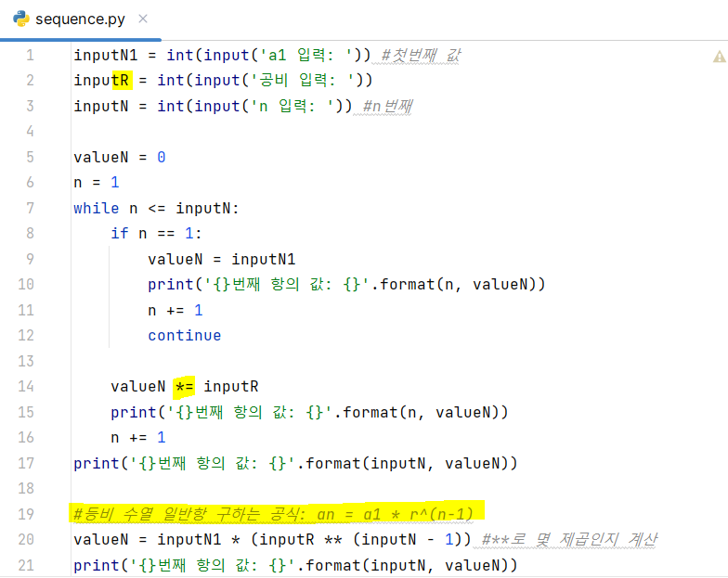Screen dimensions: 728x578
Task: Click the 'while' keyword
Action: tap(97, 208)
